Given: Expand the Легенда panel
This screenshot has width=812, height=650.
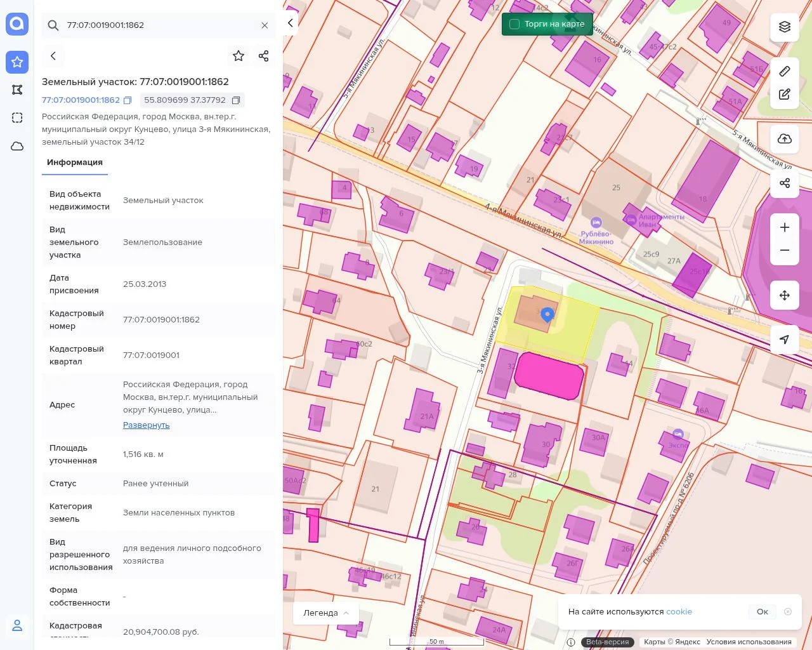Looking at the screenshot, I should coord(326,613).
